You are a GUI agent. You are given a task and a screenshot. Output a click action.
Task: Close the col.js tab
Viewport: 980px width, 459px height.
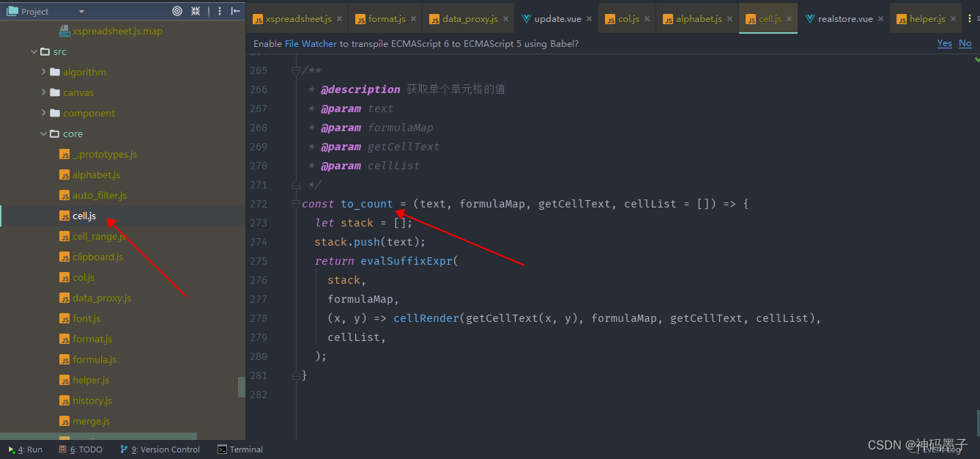click(646, 19)
